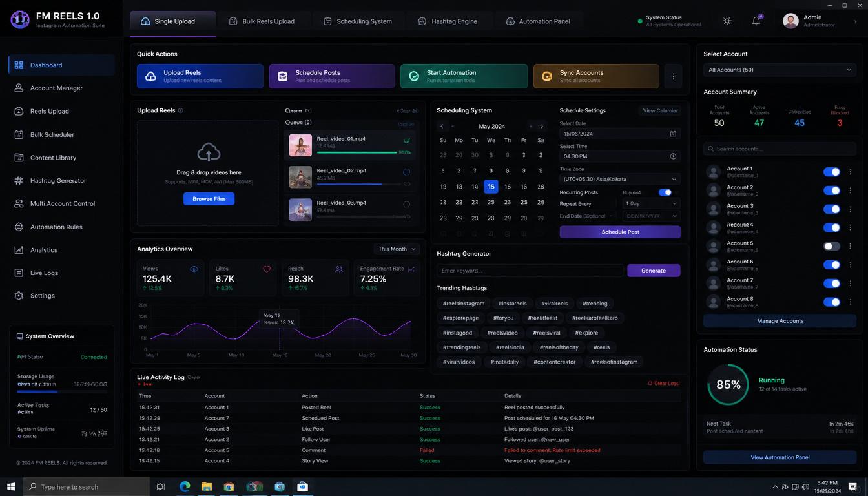Click Storage Usage progress bar

click(62, 391)
